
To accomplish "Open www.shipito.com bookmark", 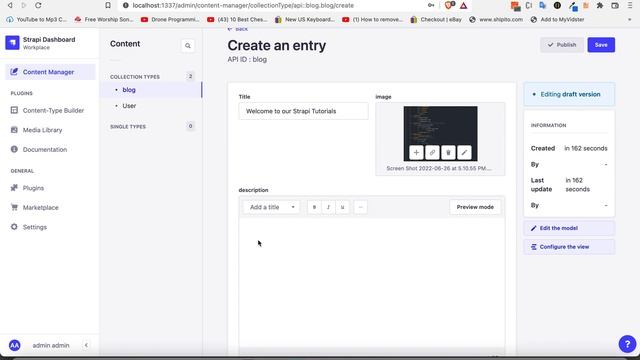I will point(496,19).
